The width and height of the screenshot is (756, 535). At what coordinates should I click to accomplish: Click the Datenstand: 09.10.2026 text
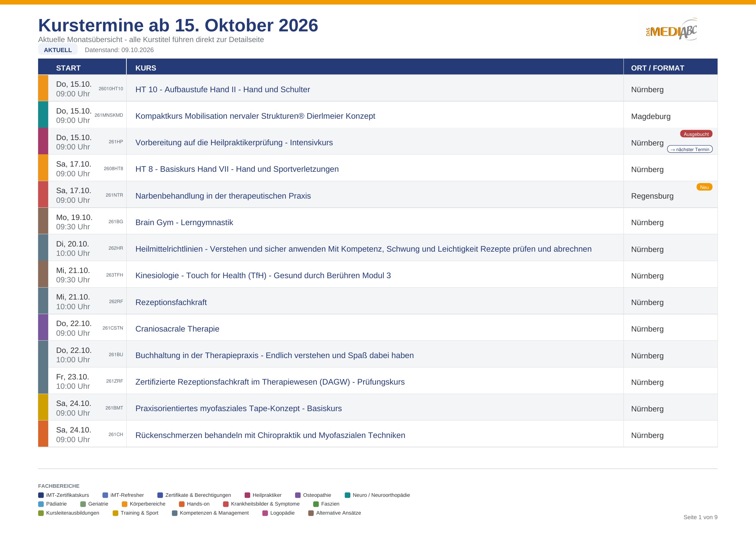pos(119,50)
